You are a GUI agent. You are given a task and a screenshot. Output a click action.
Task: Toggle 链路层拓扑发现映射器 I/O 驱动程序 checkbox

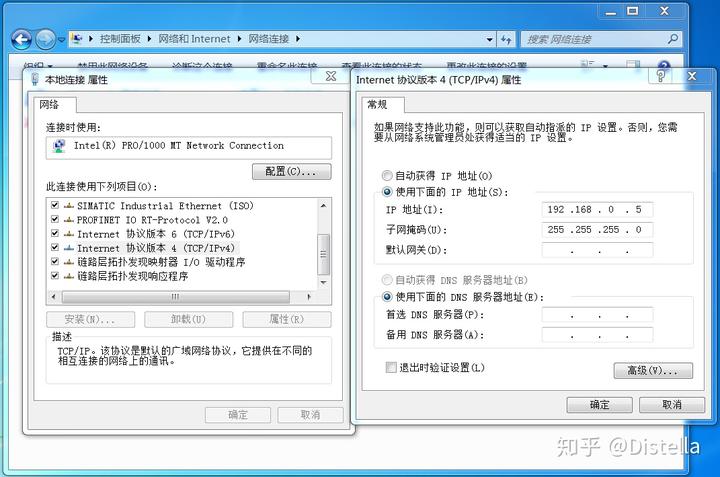tap(55, 262)
